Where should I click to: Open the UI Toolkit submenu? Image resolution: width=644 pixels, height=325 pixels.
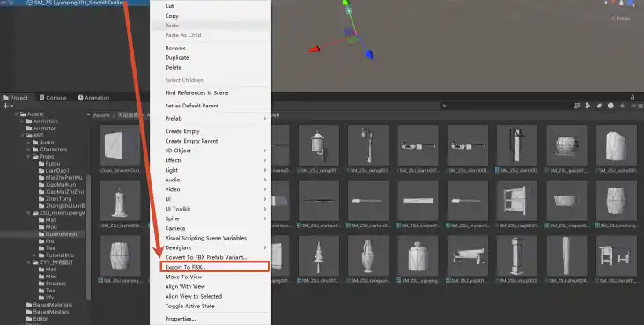[211, 209]
